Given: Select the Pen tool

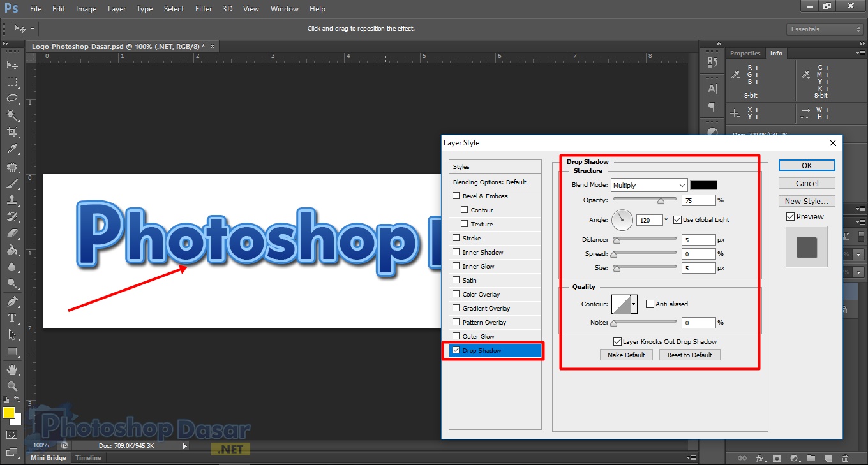Looking at the screenshot, I should coord(12,301).
